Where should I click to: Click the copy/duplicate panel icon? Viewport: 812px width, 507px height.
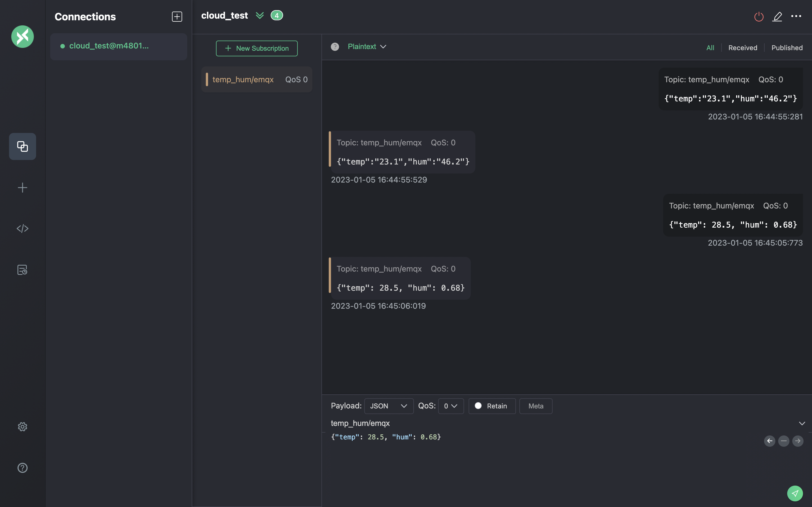[22, 146]
